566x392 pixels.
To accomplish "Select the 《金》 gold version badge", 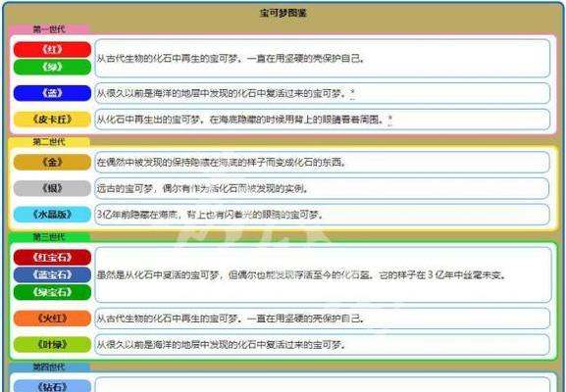I will (x=52, y=163).
